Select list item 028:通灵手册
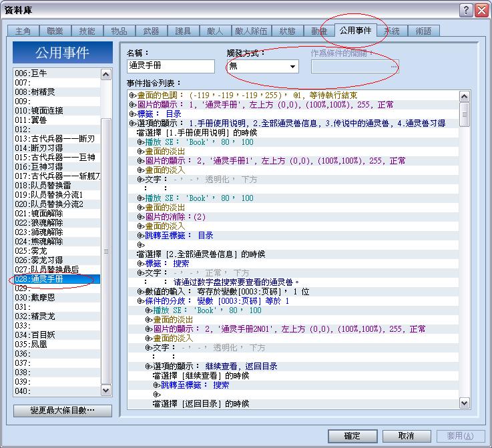Screen dimensions: 492x448 tap(57, 279)
